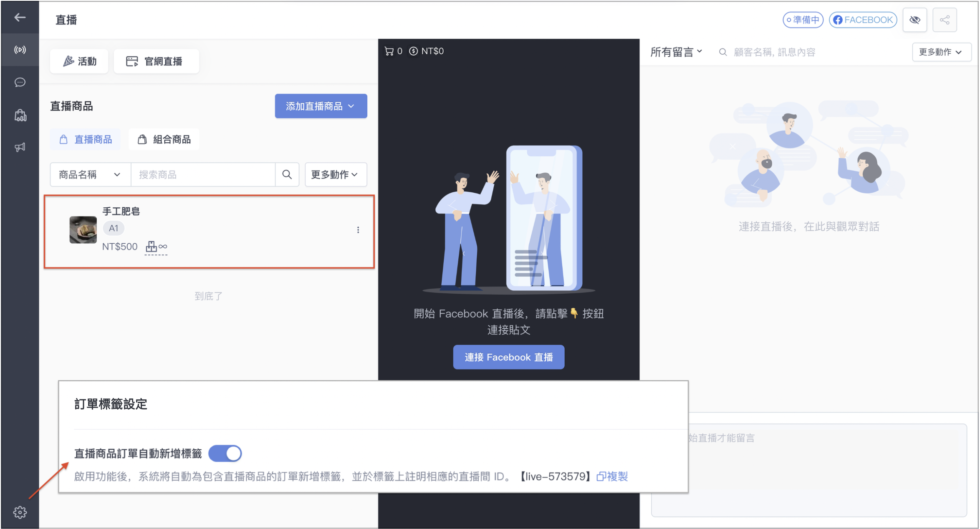Screen dimensions: 980x529
Task: Click the 手工肥皂 product name
Action: 121,211
